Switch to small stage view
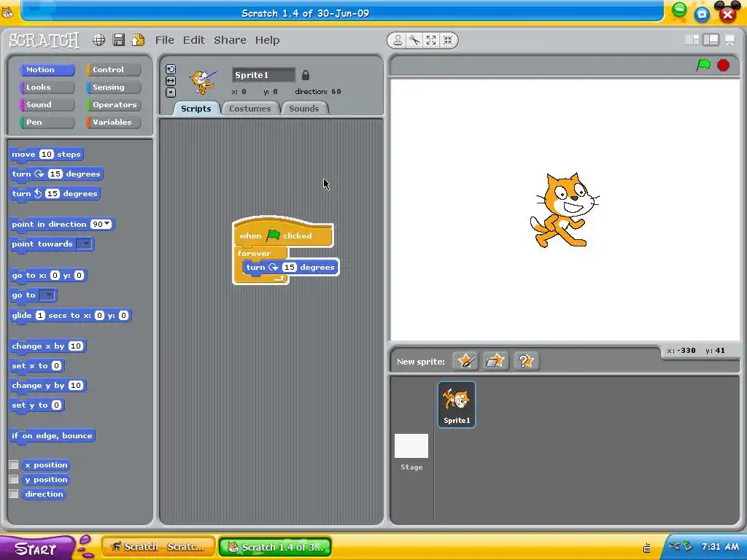Viewport: 747px width, 560px height. click(x=692, y=40)
